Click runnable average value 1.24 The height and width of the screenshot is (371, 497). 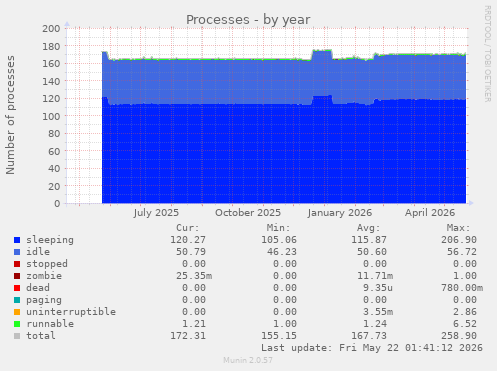tap(375, 324)
